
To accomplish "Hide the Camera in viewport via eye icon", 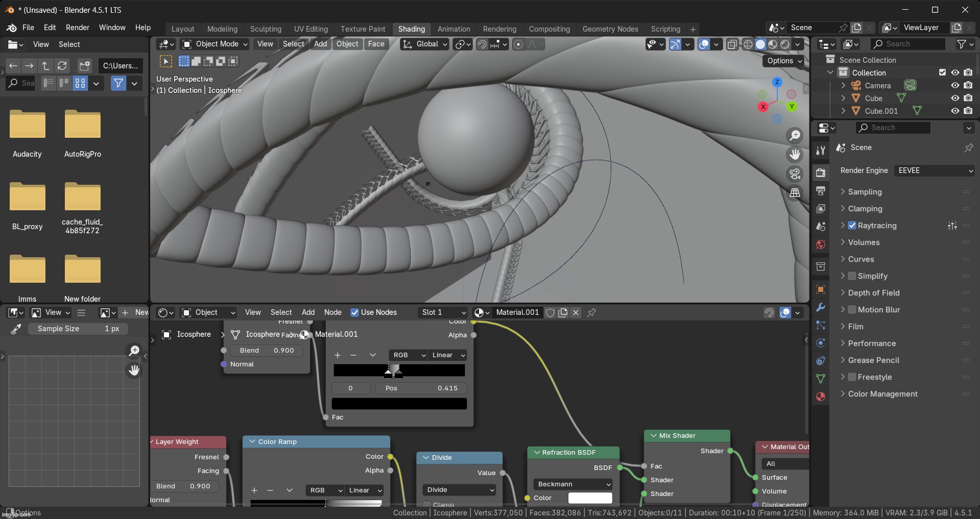I will (955, 86).
